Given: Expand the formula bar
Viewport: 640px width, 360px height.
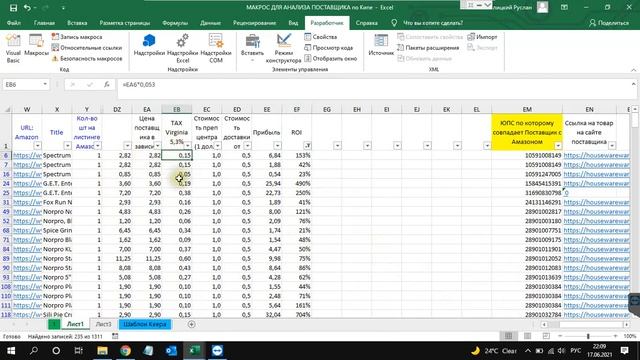Looking at the screenshot, I should click(x=633, y=84).
